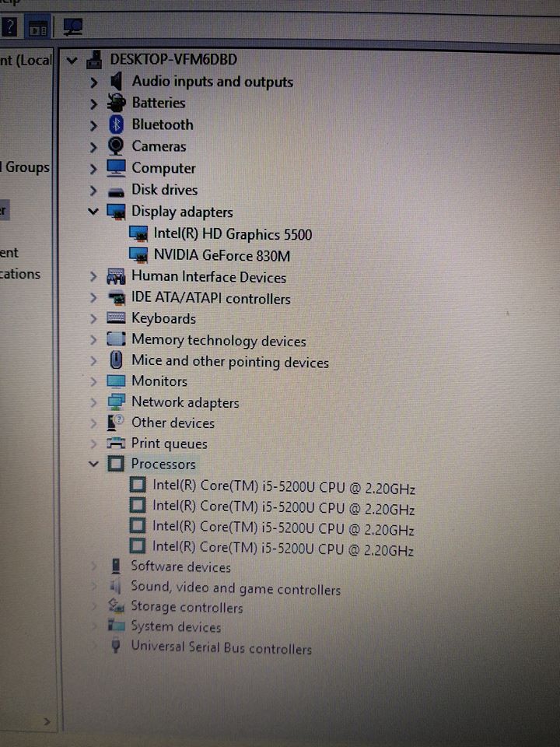Click the IDE ATA/ATAPI controllers icon
The width and height of the screenshot is (560, 747).
(x=116, y=298)
